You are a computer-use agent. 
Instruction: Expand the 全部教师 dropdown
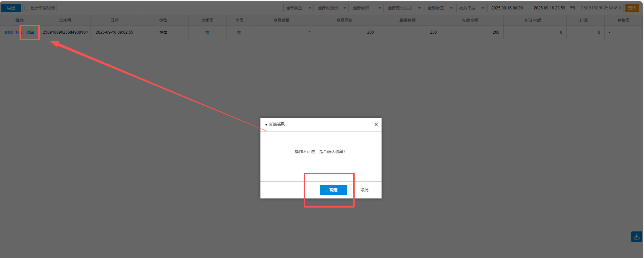(x=366, y=8)
